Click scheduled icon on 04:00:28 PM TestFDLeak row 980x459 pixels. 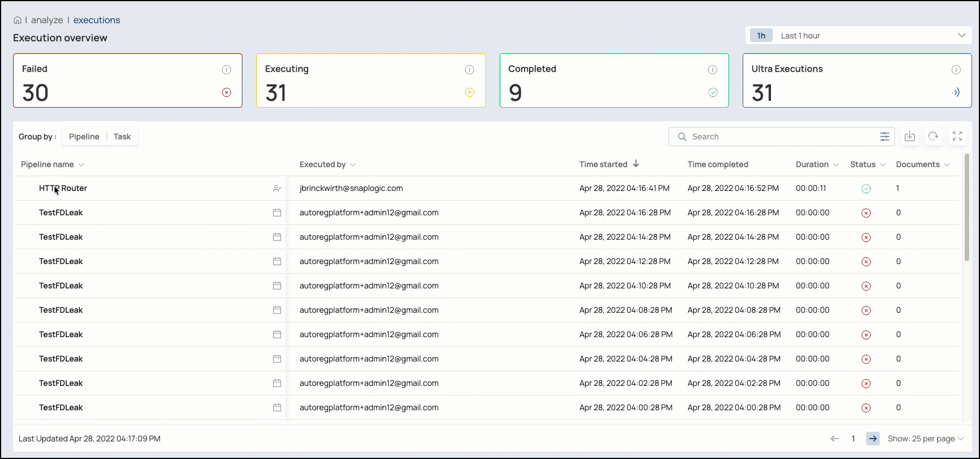pos(277,407)
